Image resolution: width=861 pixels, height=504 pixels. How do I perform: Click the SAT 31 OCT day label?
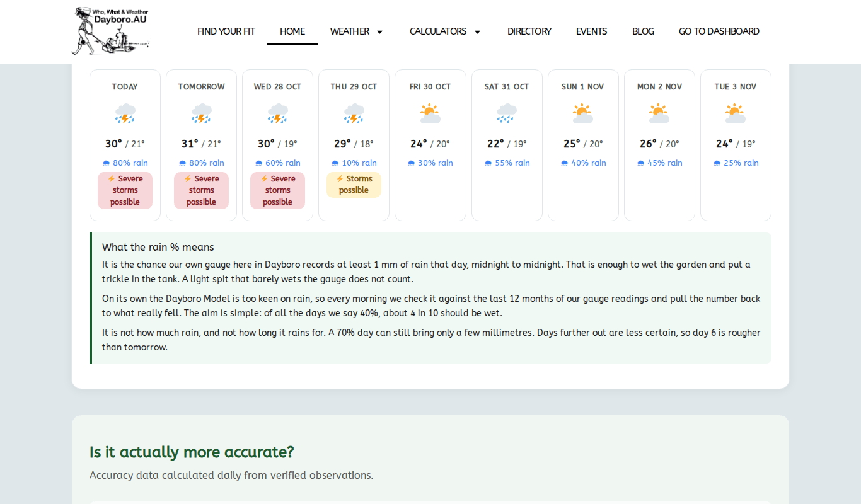507,87
